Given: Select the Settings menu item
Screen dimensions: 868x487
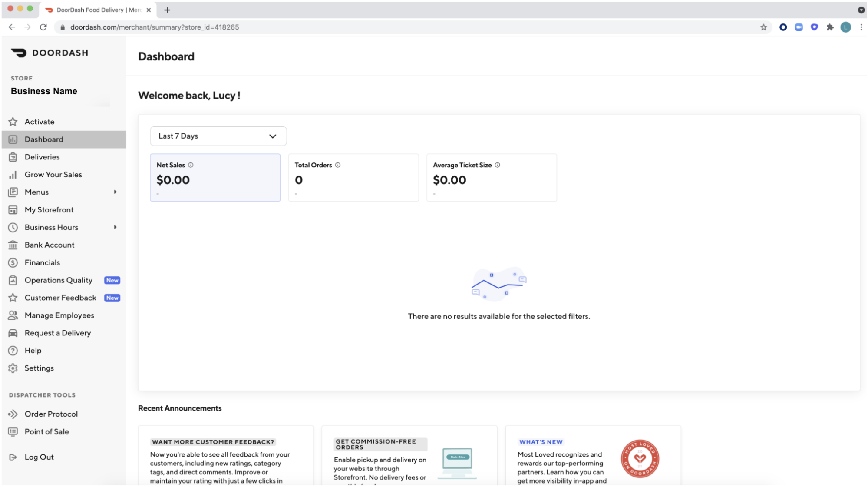Looking at the screenshot, I should coord(38,368).
